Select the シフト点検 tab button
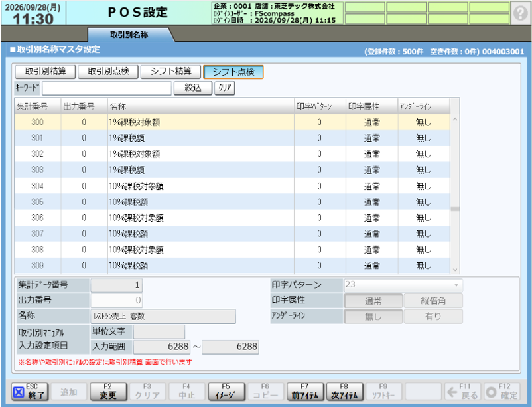This screenshot has height=407, width=532. coord(233,72)
